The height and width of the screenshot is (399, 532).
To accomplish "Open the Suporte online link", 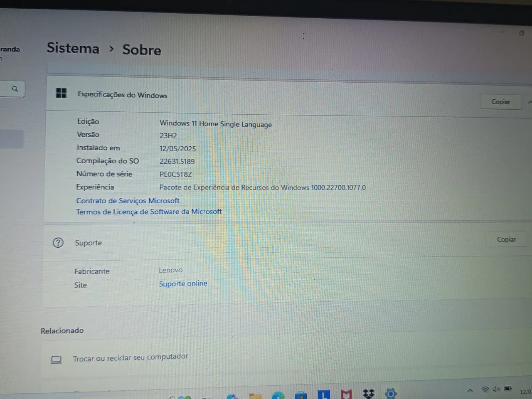I will click(x=183, y=283).
